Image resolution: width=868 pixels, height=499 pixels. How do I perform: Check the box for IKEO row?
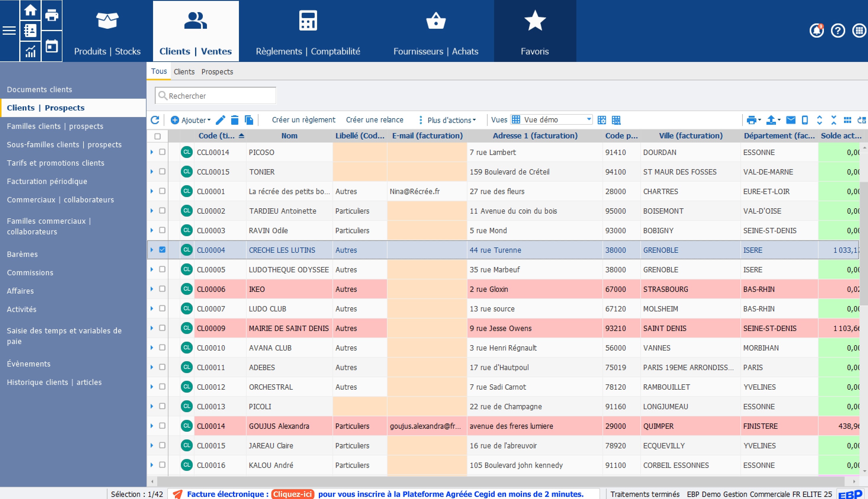162,289
